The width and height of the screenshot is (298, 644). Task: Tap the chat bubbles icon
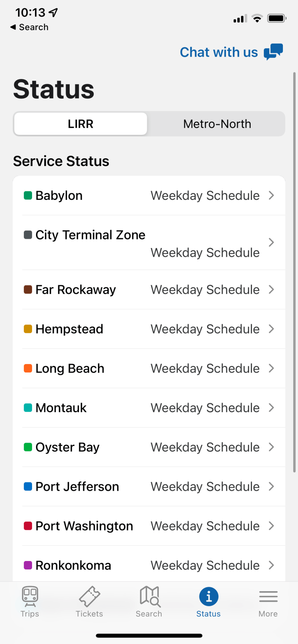coord(273,52)
